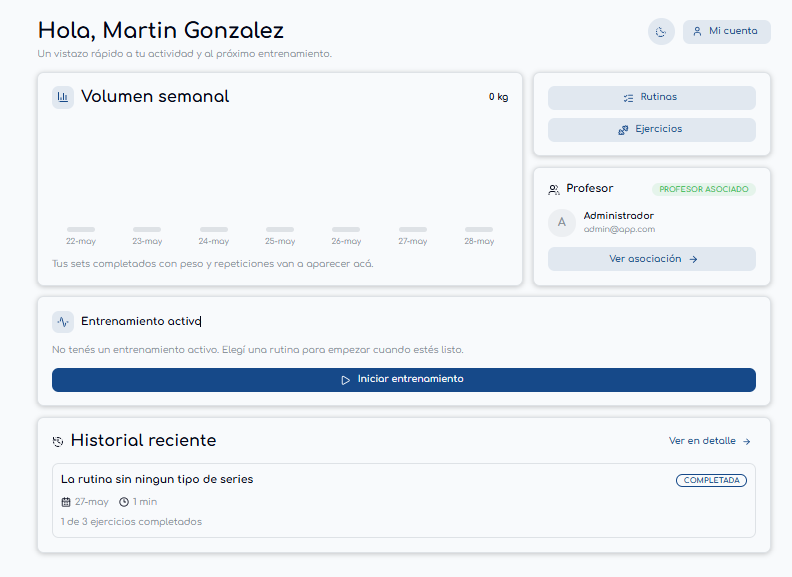Select the 22-may bar in the chart
This screenshot has height=577, width=792.
click(x=81, y=229)
